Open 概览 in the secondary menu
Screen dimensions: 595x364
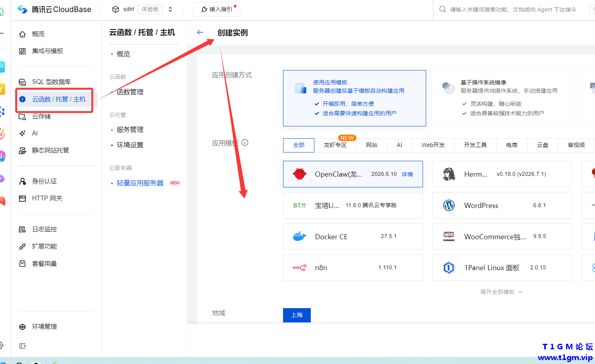coord(123,54)
